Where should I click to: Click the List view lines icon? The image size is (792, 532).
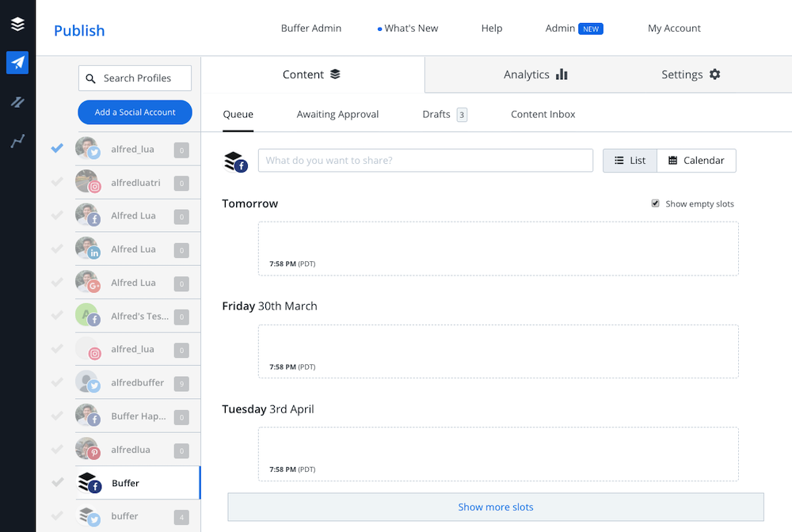pos(619,161)
